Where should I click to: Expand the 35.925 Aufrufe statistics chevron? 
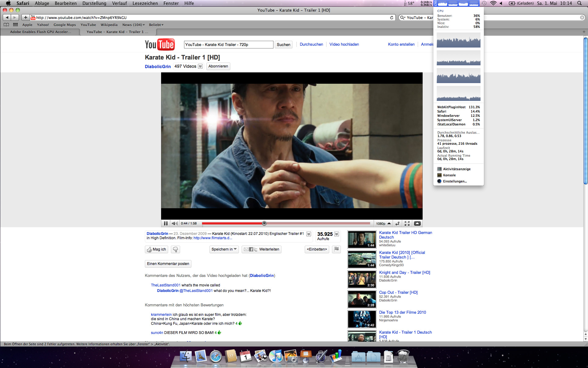click(x=337, y=234)
